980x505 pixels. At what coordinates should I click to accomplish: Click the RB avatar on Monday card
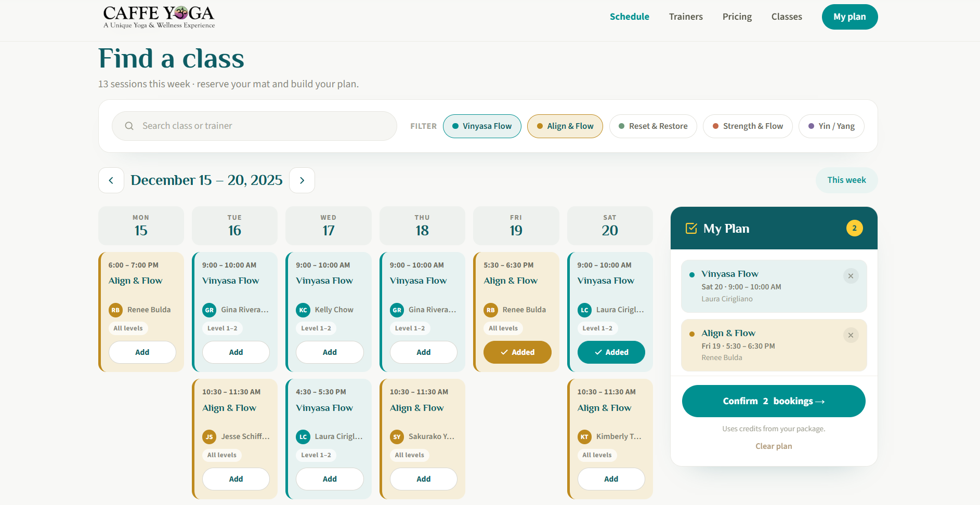point(115,310)
